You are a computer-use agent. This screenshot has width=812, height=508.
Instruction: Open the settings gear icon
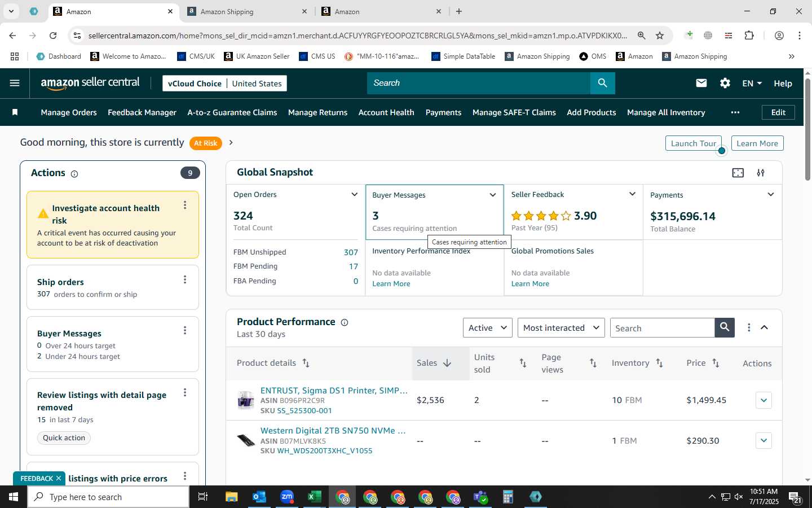[x=725, y=83]
